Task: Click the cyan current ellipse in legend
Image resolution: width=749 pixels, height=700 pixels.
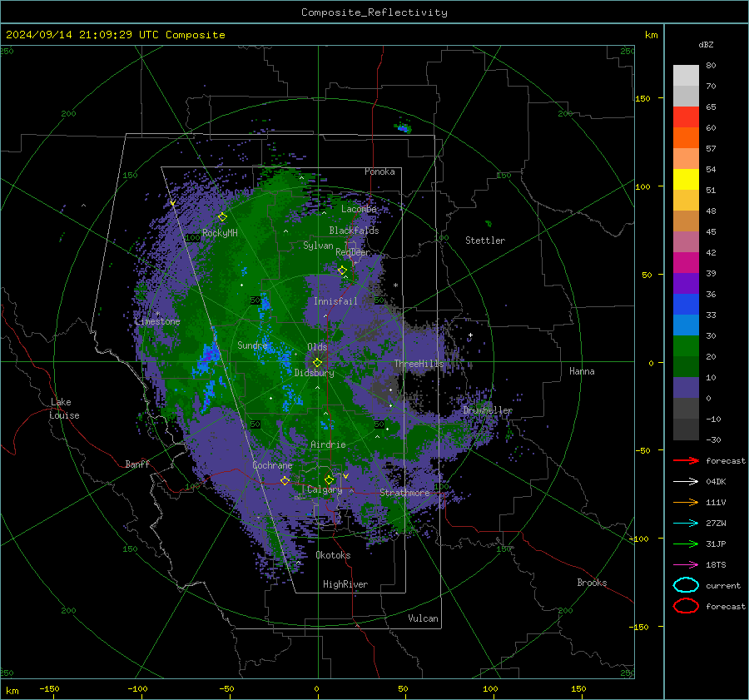Action: click(x=686, y=585)
